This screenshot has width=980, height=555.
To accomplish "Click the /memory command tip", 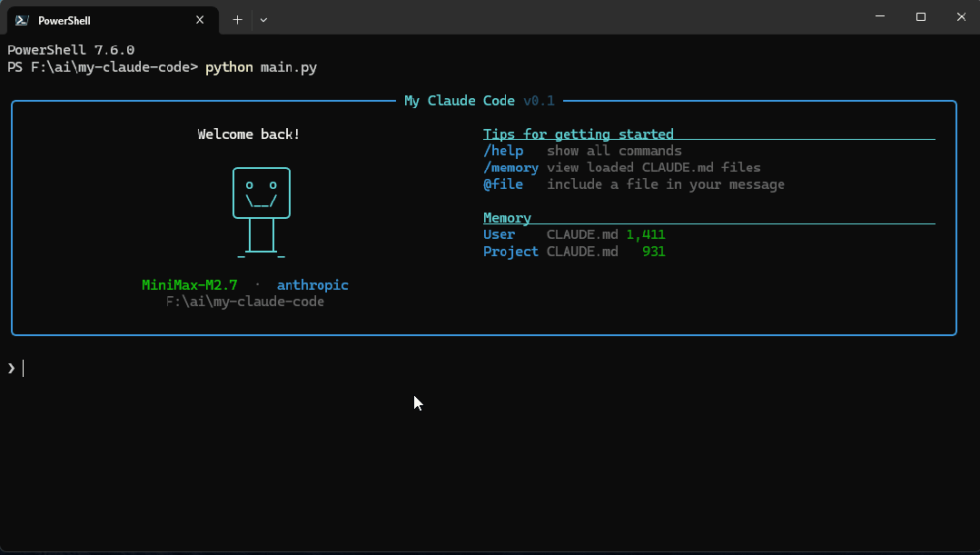I will click(x=510, y=167).
